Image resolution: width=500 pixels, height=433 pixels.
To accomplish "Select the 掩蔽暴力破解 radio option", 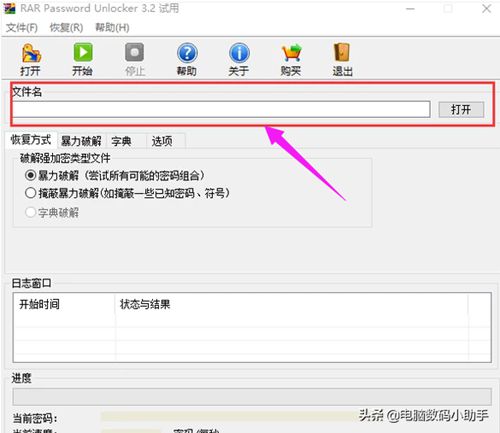I will tap(30, 193).
